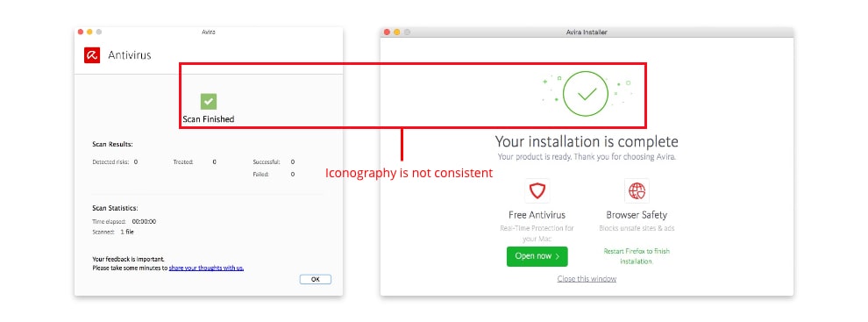Select the Free Antivirus shield icon
Image resolution: width=868 pixels, height=322 pixels.
[x=537, y=191]
